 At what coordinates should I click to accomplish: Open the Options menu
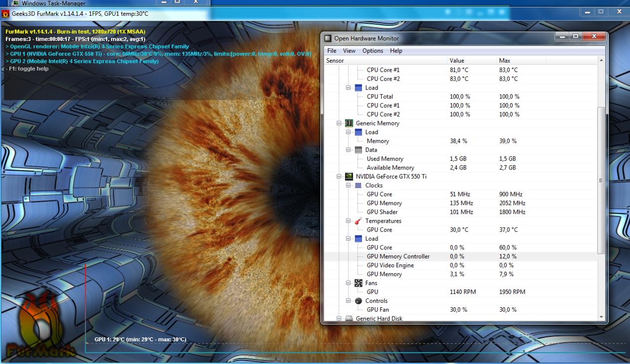point(373,51)
